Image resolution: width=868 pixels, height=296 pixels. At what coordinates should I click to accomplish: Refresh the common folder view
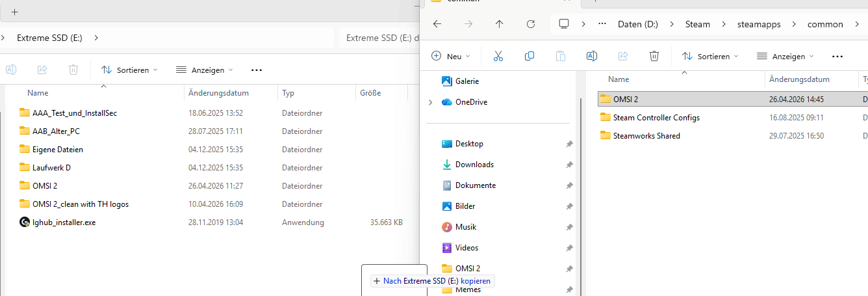[530, 24]
